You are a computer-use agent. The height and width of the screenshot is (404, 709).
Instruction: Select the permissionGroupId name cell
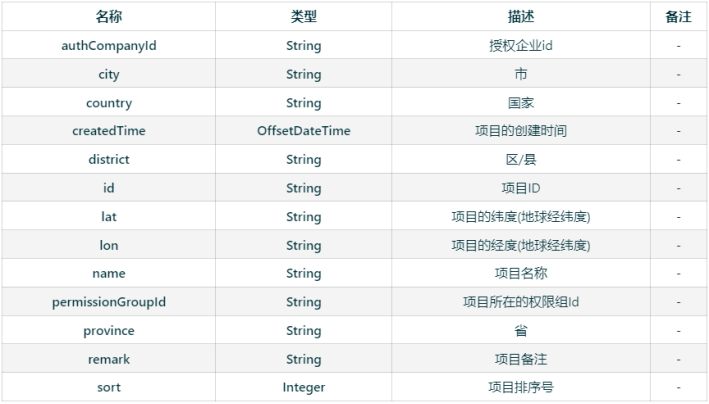(109, 302)
